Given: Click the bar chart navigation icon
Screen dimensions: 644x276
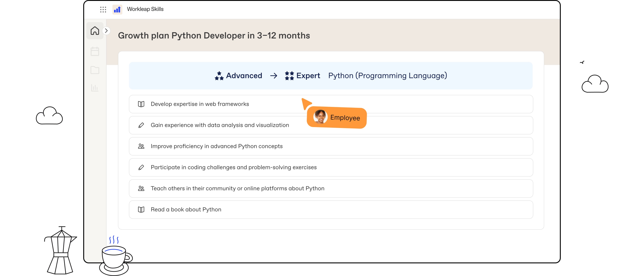Looking at the screenshot, I should pos(95,87).
